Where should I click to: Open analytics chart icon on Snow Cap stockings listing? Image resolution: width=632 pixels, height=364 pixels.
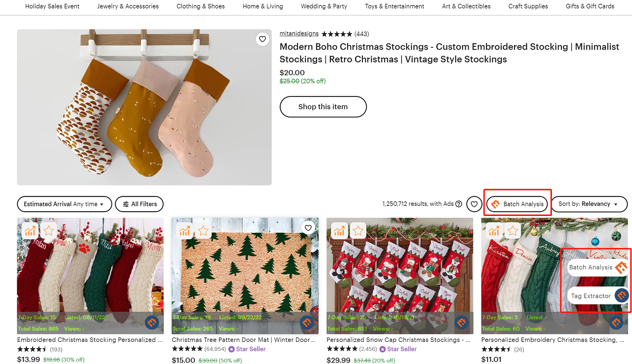[x=340, y=231]
